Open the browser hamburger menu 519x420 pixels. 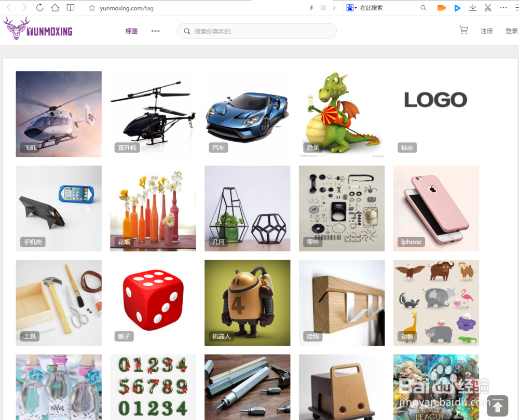(x=516, y=8)
